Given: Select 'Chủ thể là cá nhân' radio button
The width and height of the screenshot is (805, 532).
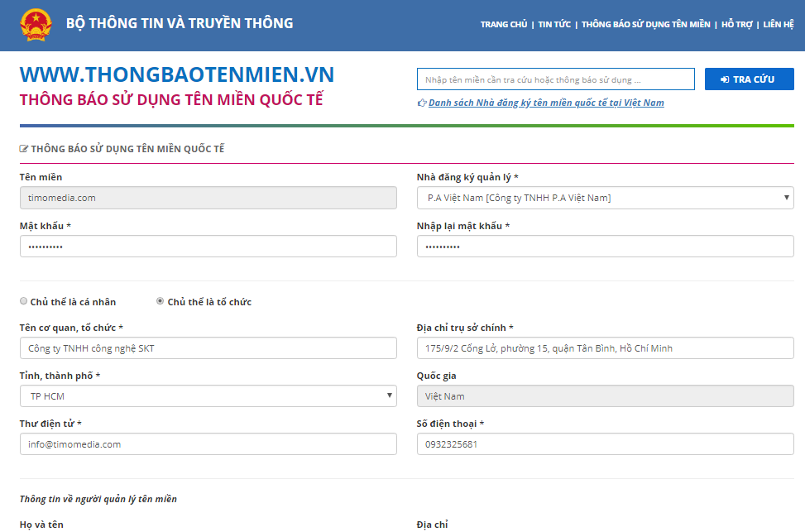Looking at the screenshot, I should (x=24, y=301).
